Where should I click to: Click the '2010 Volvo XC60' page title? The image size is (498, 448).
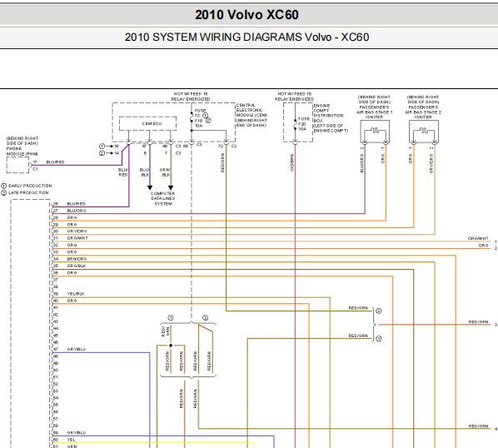click(x=247, y=15)
